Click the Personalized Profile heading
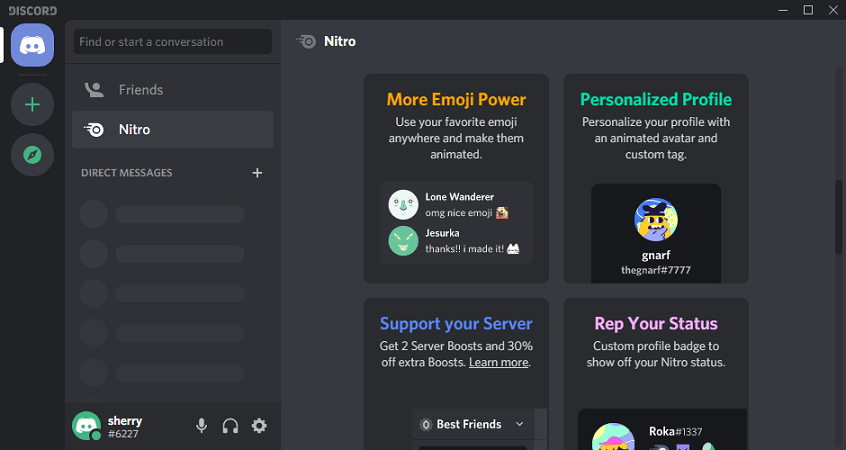Screen dimensions: 846x450 coord(656,99)
